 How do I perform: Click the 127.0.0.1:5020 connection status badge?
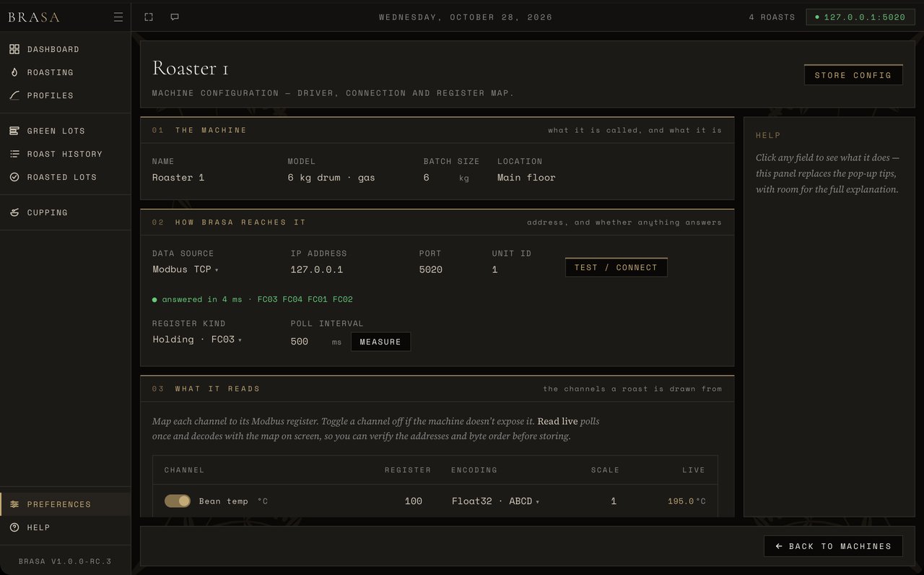click(x=859, y=17)
